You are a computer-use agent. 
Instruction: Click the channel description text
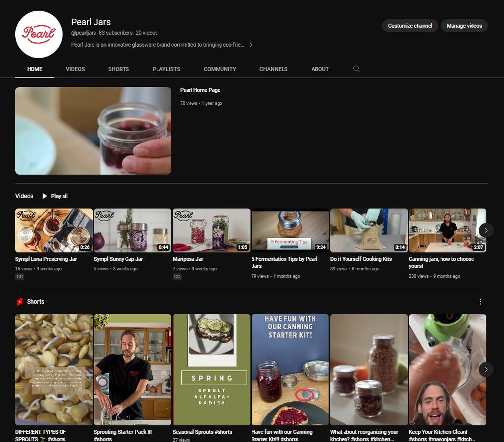point(157,45)
